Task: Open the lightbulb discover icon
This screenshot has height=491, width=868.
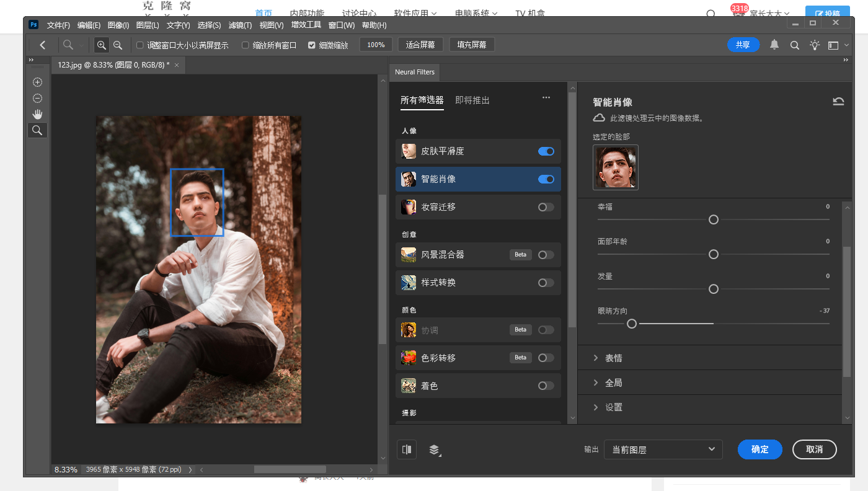Action: tap(815, 45)
